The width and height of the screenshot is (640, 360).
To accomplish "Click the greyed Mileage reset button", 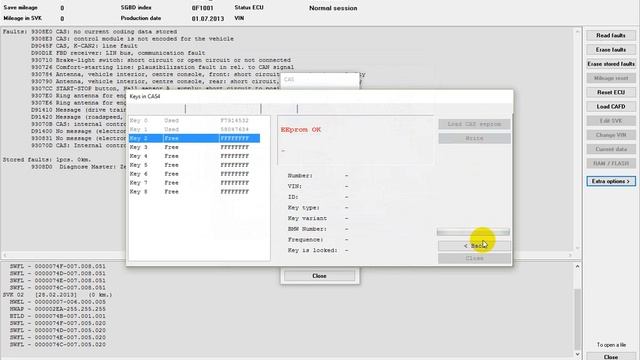I will [611, 78].
